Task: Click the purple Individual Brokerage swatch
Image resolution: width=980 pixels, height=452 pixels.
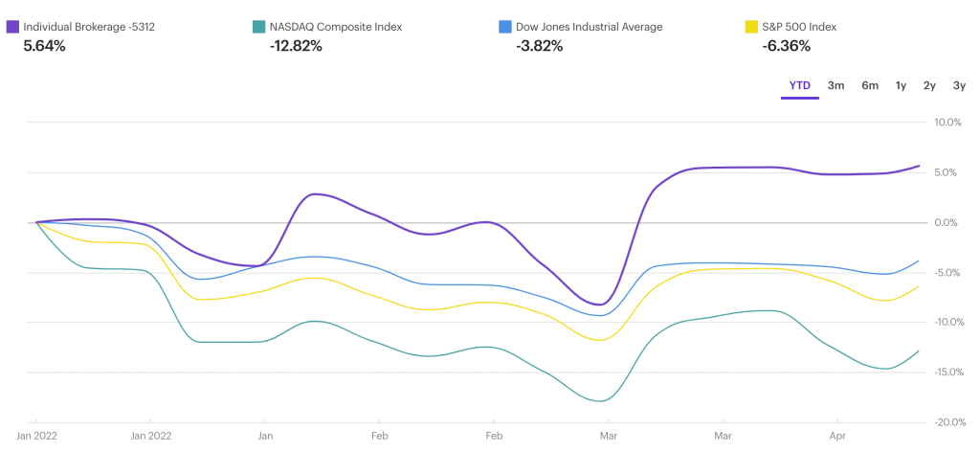Action: [11, 27]
